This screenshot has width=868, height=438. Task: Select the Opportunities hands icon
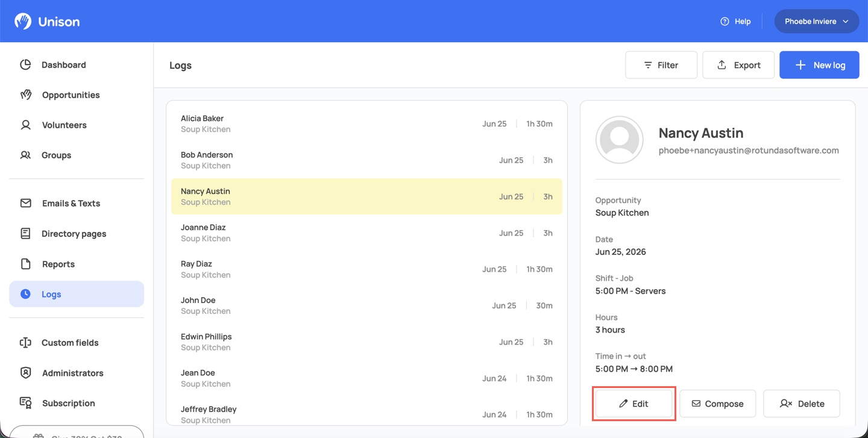(x=25, y=95)
